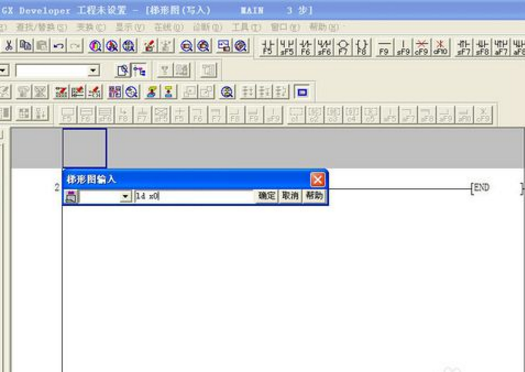This screenshot has height=372, width=525.
Task: Click the Cut scissors icon
Action: pyautogui.click(x=9, y=46)
